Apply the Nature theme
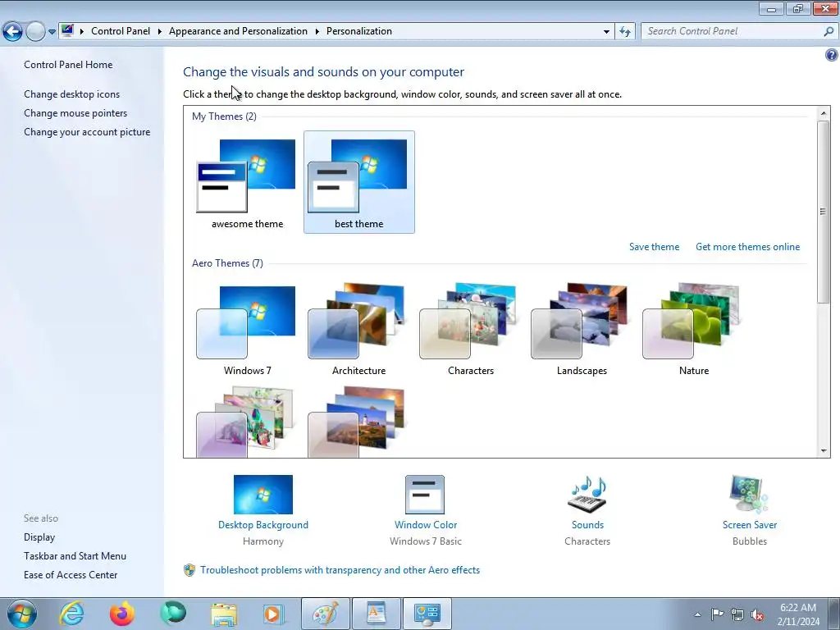 [694, 329]
